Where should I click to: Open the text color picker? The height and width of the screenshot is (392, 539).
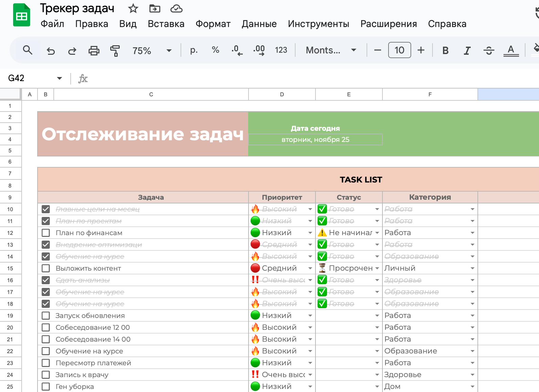pos(511,51)
